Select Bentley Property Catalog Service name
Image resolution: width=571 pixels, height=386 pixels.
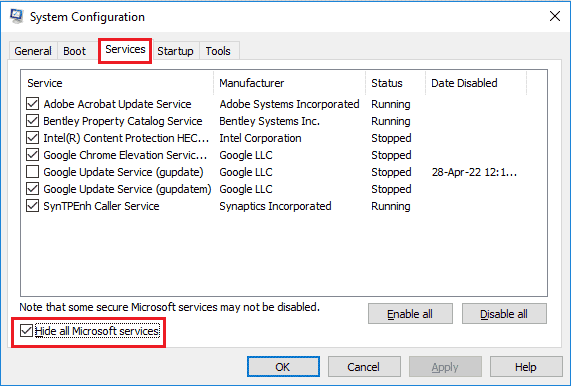pos(123,121)
